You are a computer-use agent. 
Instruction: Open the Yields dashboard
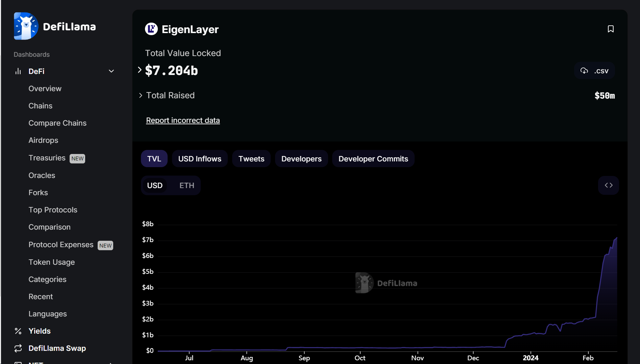click(x=40, y=331)
